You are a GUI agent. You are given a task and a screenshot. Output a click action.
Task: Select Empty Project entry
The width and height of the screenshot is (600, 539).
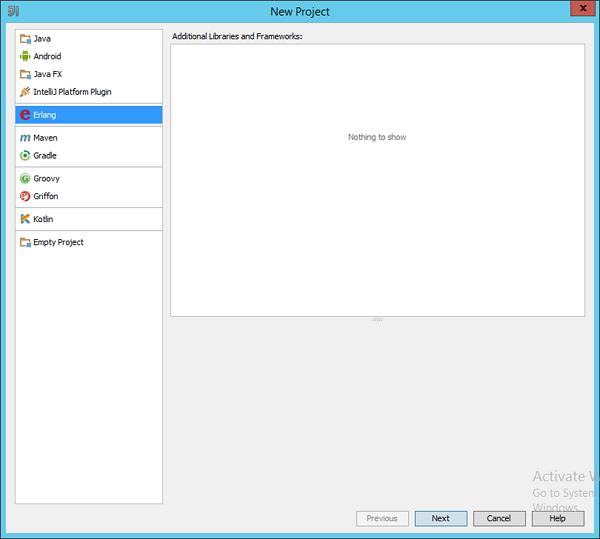[89, 243]
